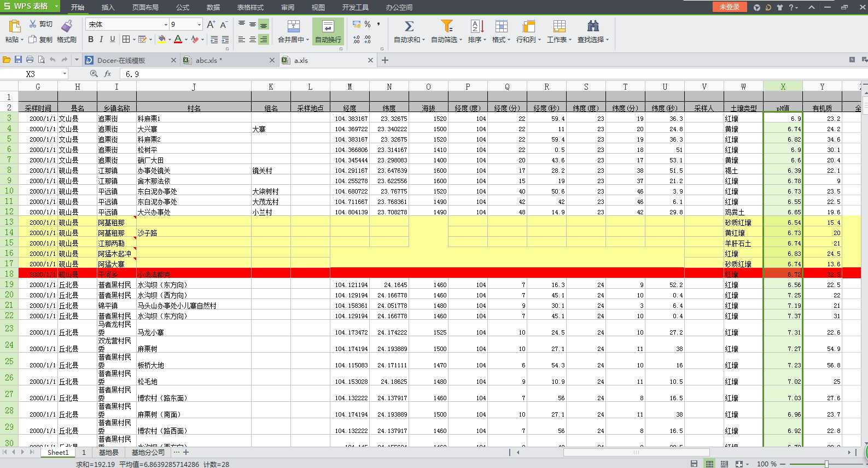Select column header X
The image size is (868, 468).
coord(783,86)
